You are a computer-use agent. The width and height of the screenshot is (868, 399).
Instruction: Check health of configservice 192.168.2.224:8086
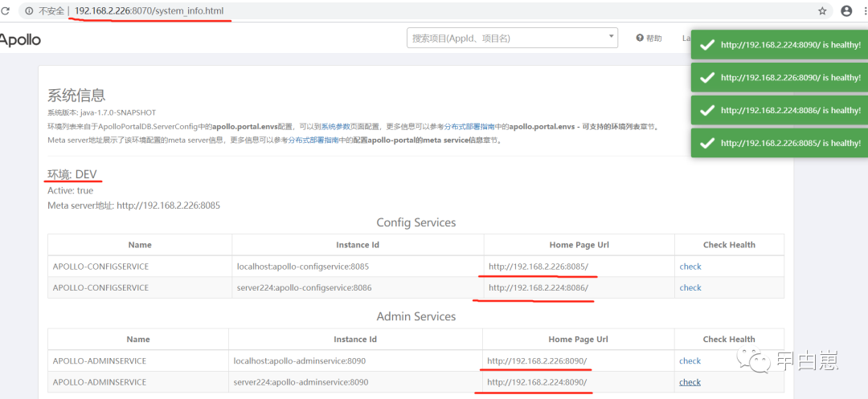coord(690,287)
